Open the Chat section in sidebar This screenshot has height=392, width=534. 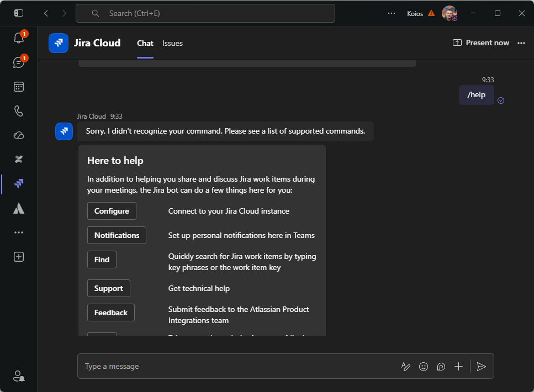19,62
